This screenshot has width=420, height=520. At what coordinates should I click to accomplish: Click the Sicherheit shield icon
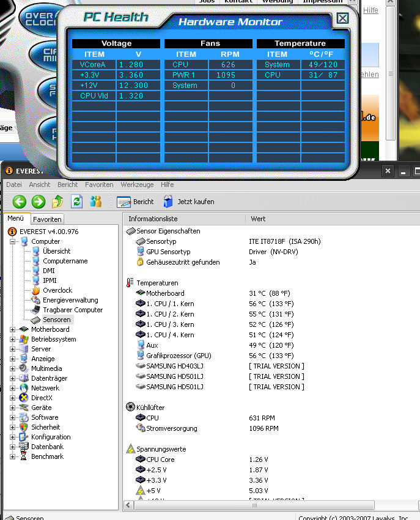[24, 427]
